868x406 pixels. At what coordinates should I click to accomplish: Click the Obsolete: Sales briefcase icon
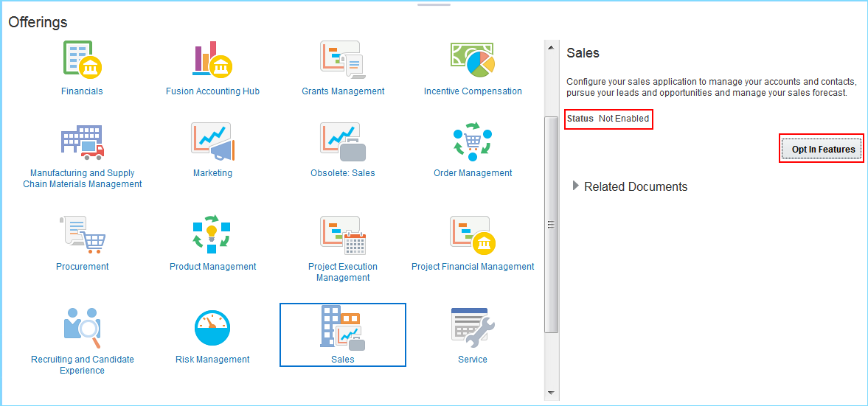pos(343,141)
